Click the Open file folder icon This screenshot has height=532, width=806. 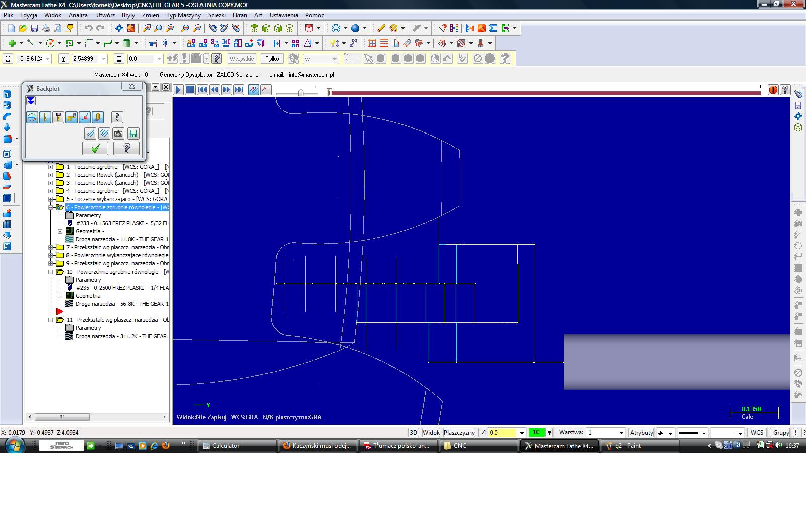click(23, 29)
